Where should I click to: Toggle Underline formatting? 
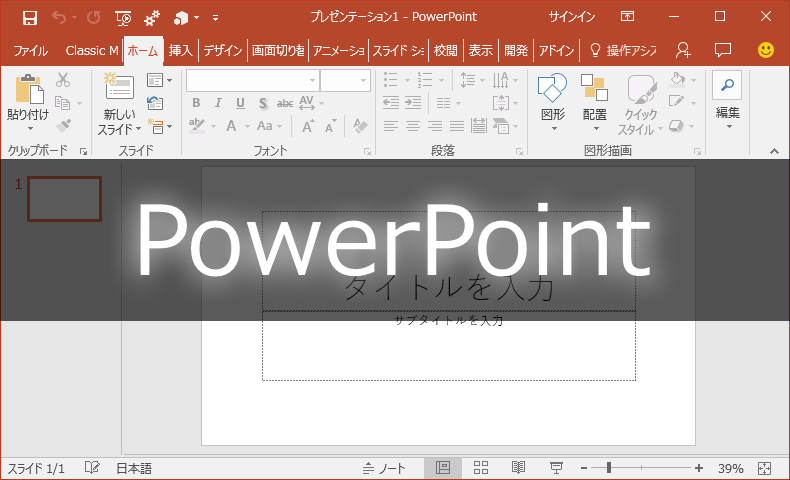[x=240, y=103]
